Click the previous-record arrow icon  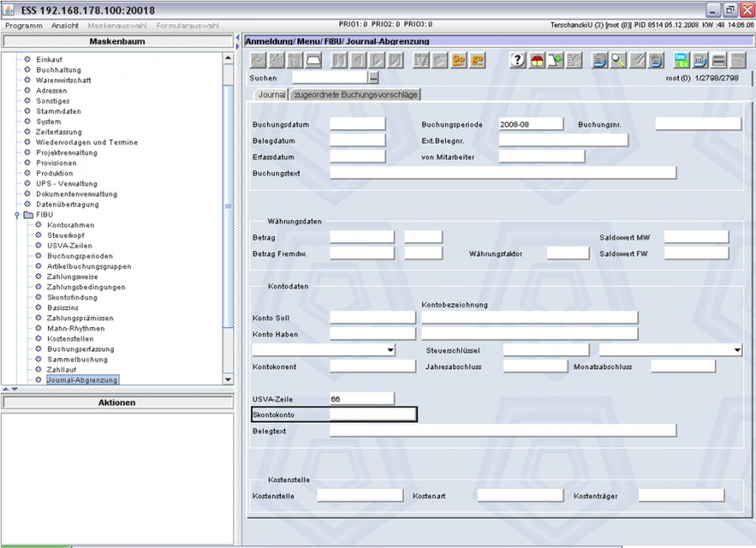(358, 61)
